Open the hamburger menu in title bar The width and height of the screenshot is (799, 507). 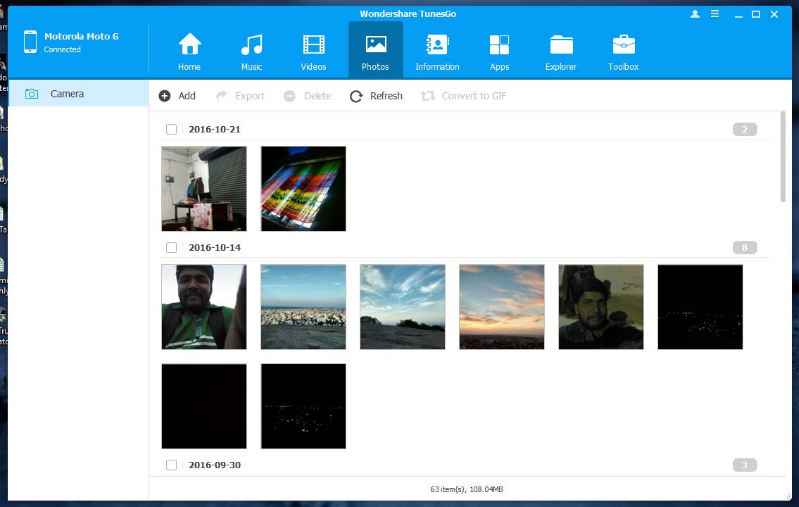coord(714,14)
